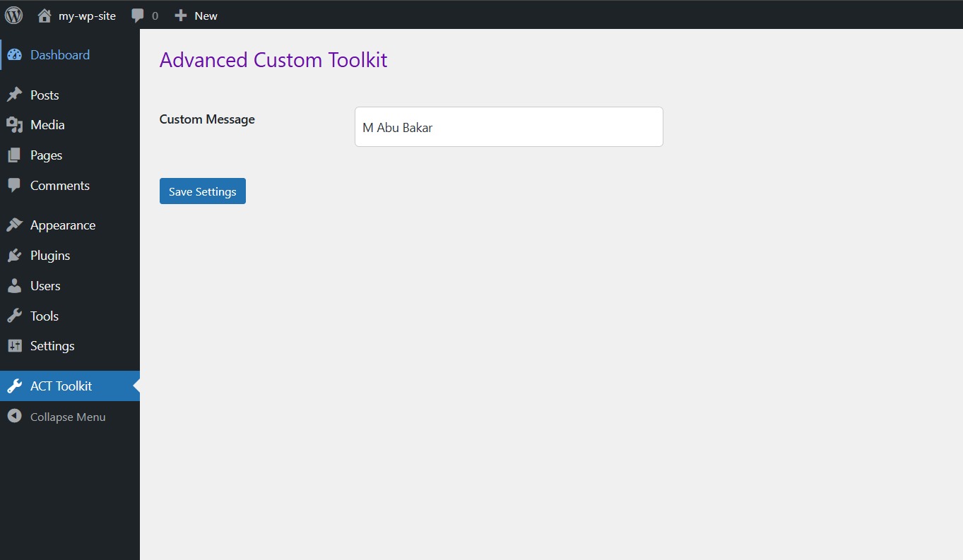Click the Collapse Menu arrow icon
The image size is (963, 560).
click(x=14, y=416)
